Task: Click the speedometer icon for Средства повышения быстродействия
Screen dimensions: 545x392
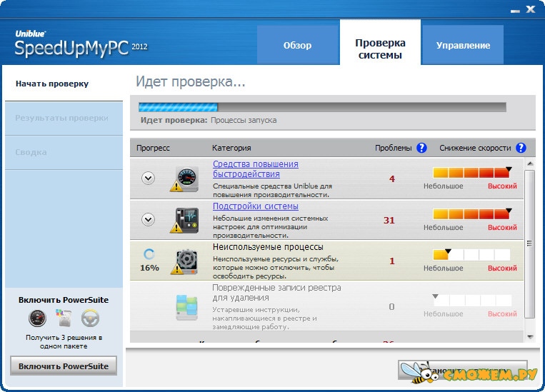Action: point(185,179)
